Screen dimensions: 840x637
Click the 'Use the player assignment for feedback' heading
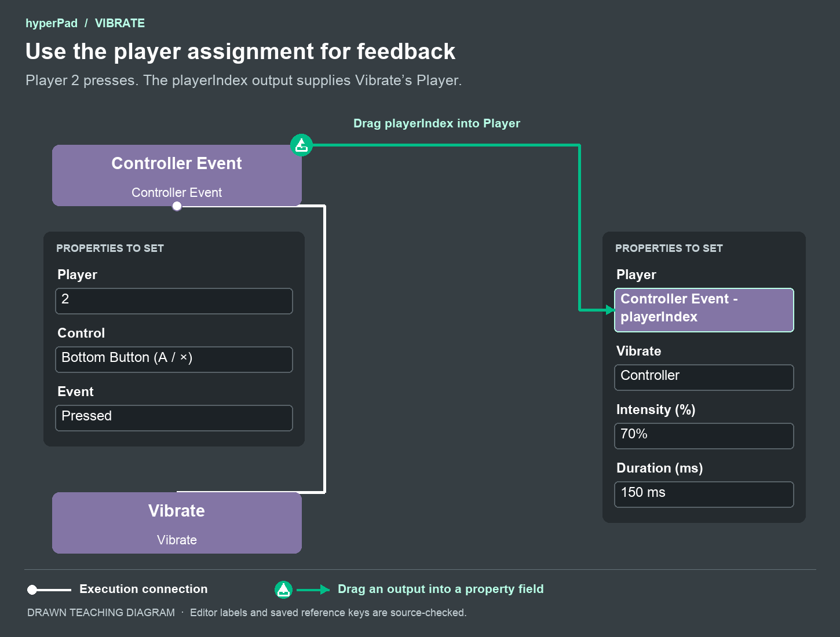pos(240,52)
